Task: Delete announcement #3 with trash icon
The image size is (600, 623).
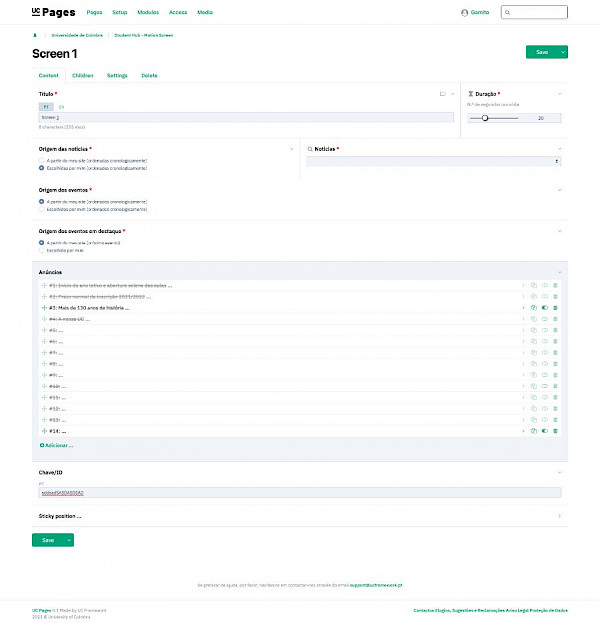Action: tap(556, 308)
